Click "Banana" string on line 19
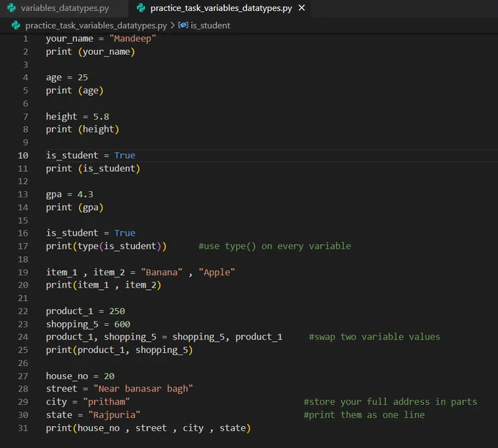Viewport: 498px width, 448px height. (x=162, y=272)
